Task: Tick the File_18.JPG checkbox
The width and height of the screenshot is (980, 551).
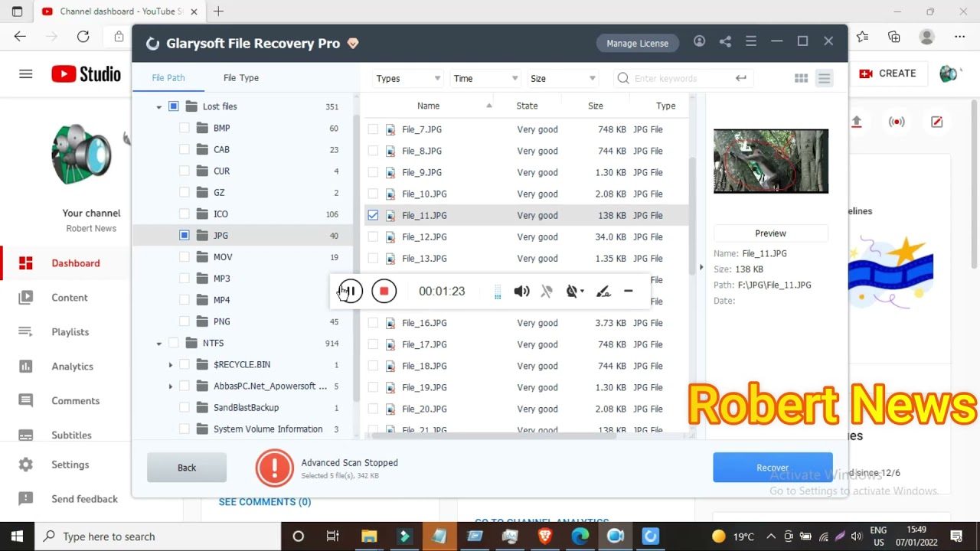Action: [373, 366]
